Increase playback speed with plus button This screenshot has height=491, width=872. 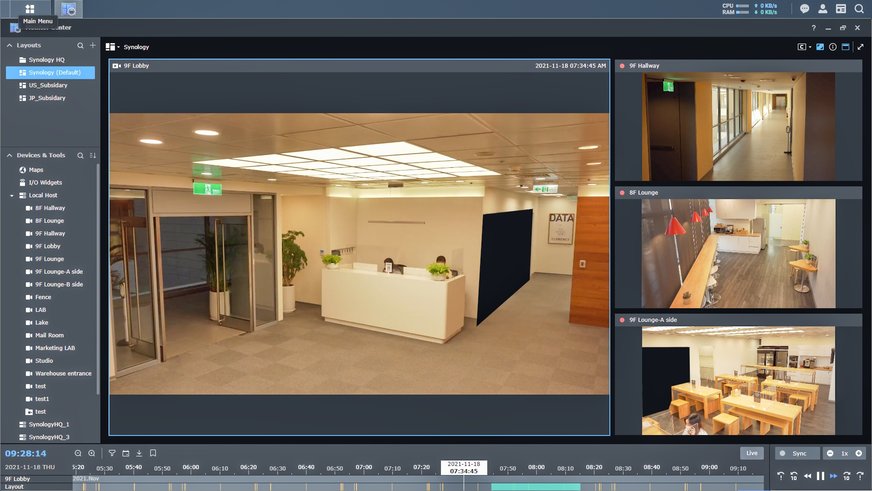point(858,453)
